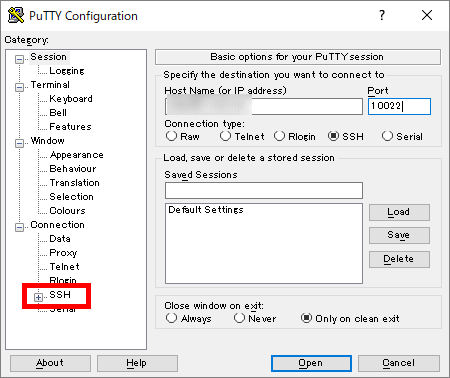Open the Appearance settings category

click(x=76, y=155)
